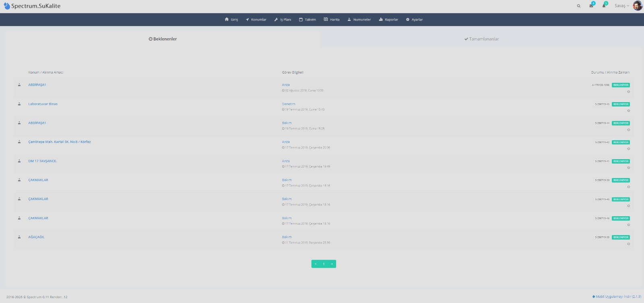
Task: Toggle check circle on AĞAÇAĞIL row
Action: click(x=628, y=244)
